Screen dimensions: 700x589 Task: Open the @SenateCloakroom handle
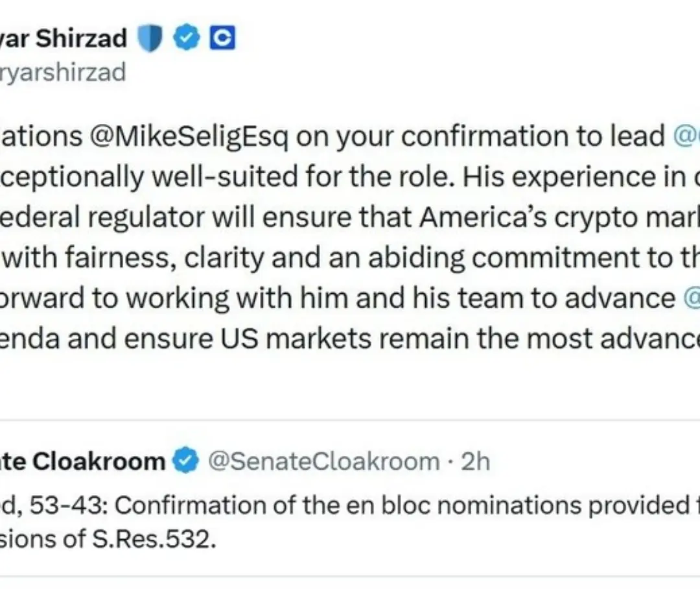coord(323,462)
